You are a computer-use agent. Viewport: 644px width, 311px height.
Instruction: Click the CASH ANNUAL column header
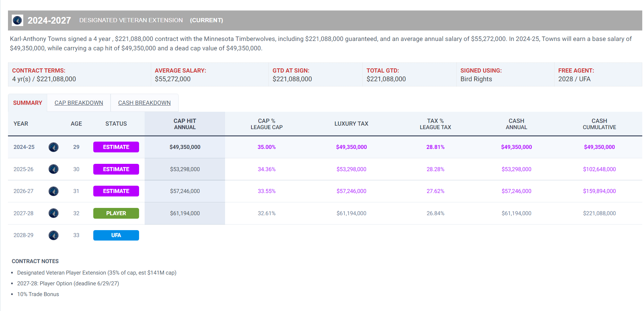[516, 124]
